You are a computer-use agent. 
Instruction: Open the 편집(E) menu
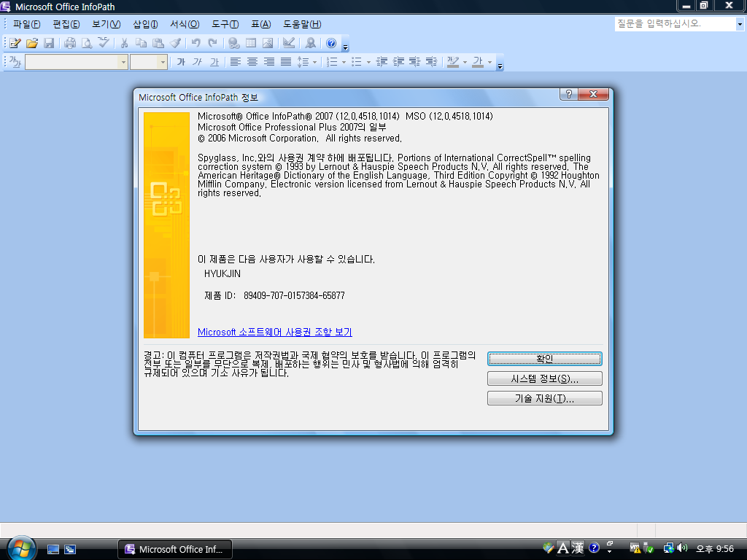coord(66,24)
